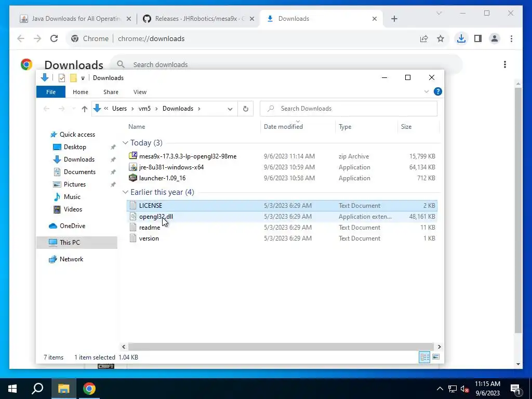The width and height of the screenshot is (532, 399).
Task: Click the Chrome share page icon
Action: (x=424, y=38)
